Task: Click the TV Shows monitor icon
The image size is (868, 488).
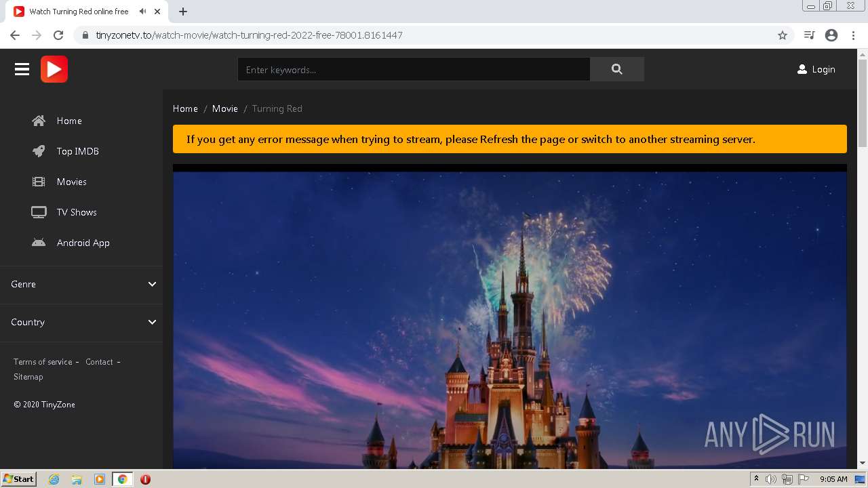Action: 39,212
